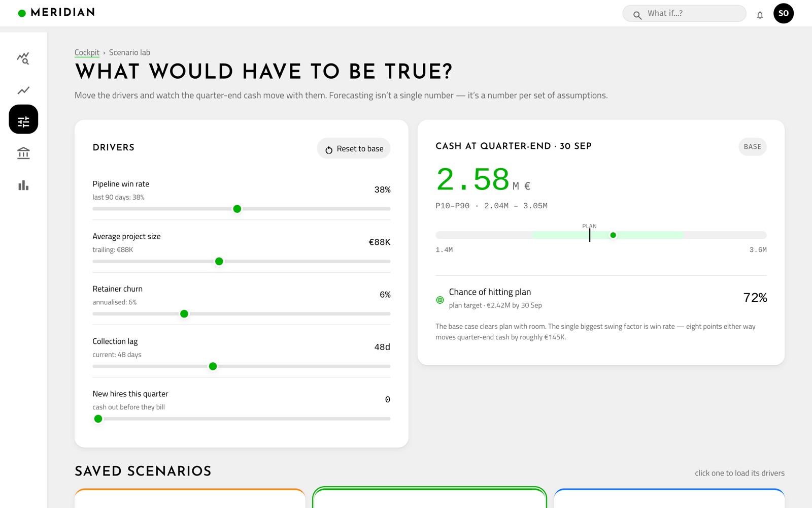This screenshot has width=812, height=508.
Task: Open the trend line sidebar icon
Action: [x=23, y=90]
